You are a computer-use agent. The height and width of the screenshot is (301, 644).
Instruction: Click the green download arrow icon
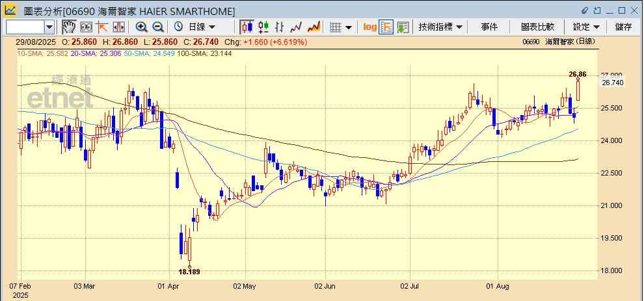[x=403, y=27]
